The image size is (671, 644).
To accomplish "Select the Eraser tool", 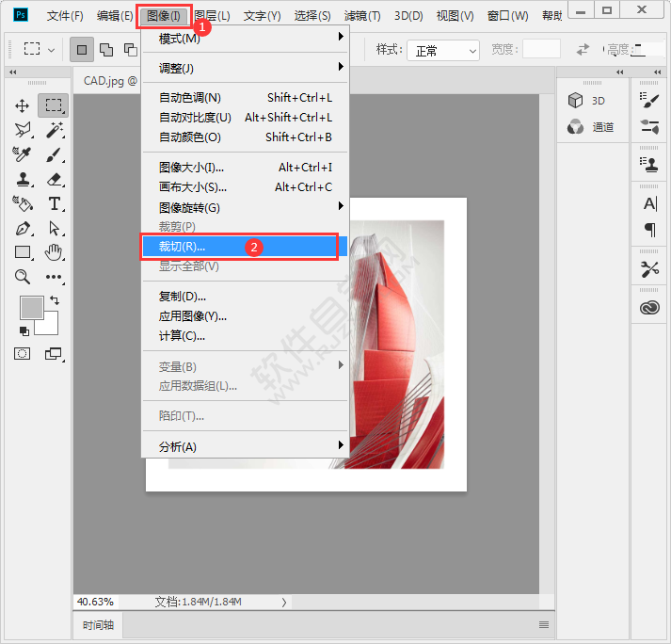I will (55, 180).
